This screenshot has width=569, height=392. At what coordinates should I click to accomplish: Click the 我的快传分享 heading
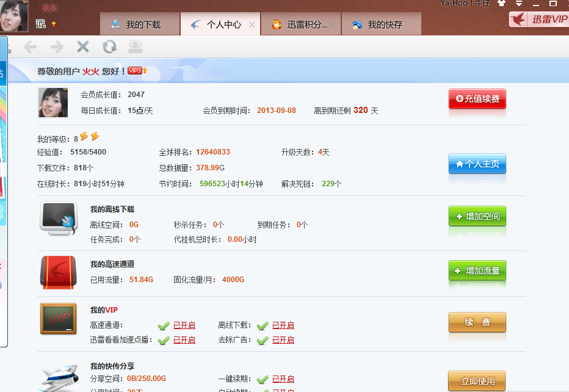(112, 366)
